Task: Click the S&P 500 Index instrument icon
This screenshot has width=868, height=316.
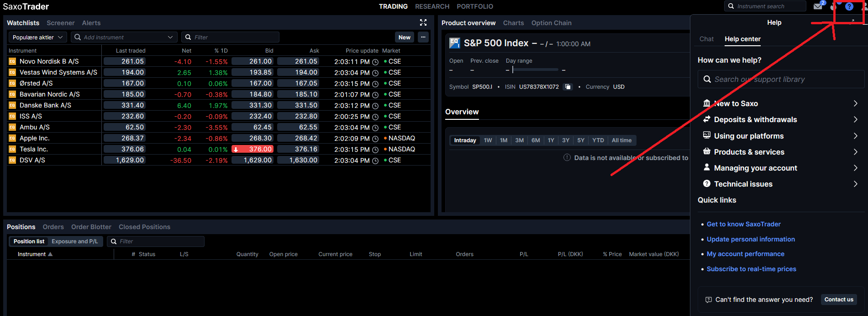Action: tap(454, 43)
